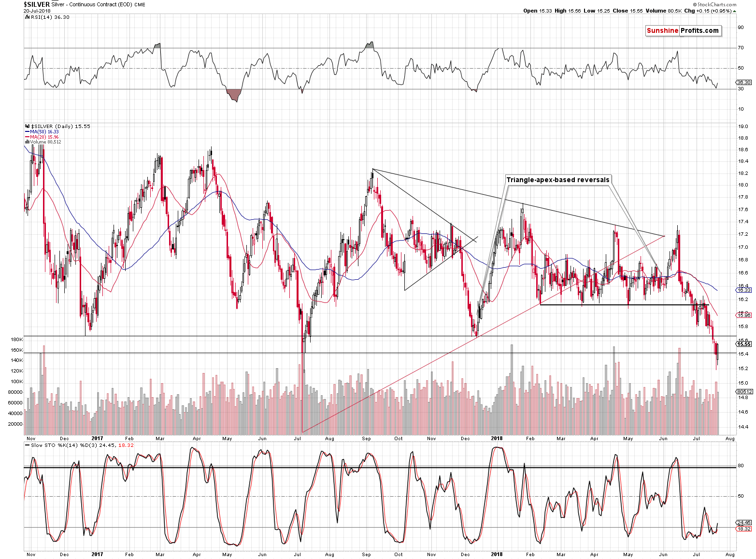Click the 'Chg +0.15 (+0.95%)' value
756x559 pixels.
(x=708, y=11)
